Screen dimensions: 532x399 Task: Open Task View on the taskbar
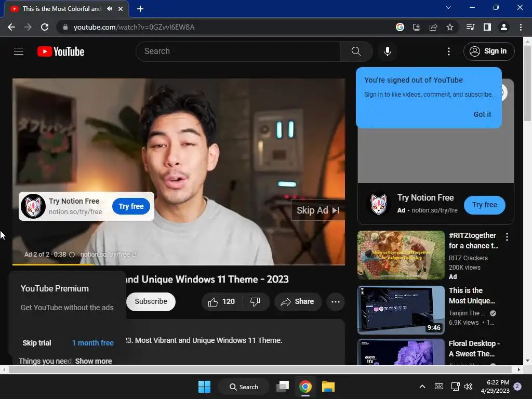(x=282, y=387)
